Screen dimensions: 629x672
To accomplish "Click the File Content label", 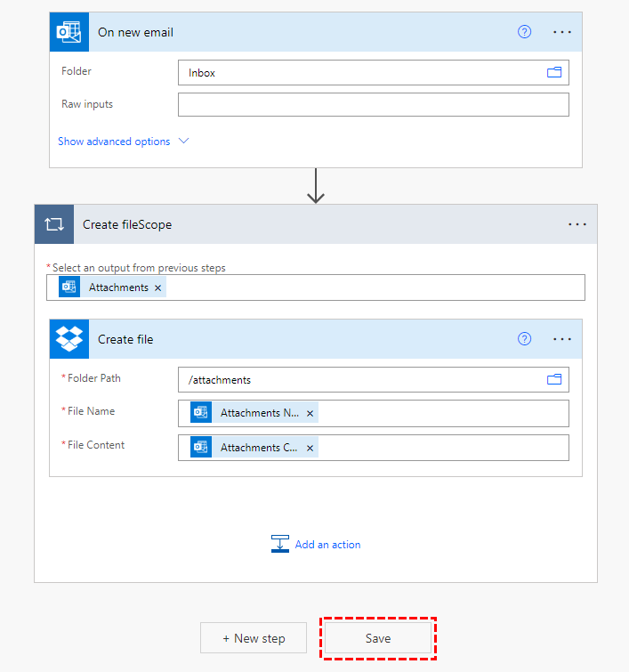I will 96,445.
